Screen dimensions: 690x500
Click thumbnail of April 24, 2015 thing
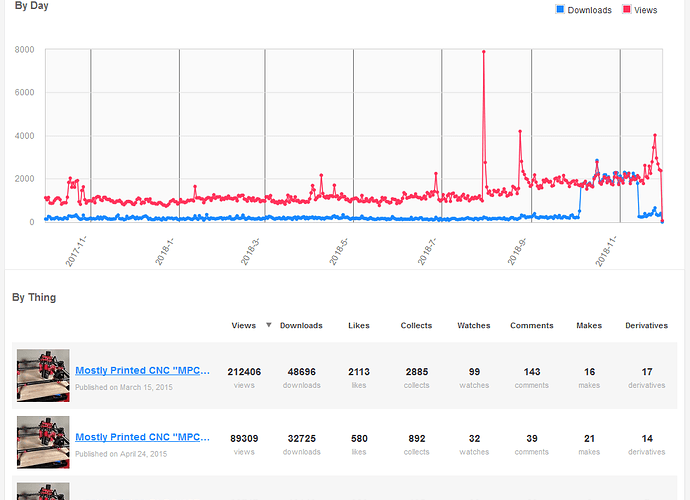coord(43,442)
